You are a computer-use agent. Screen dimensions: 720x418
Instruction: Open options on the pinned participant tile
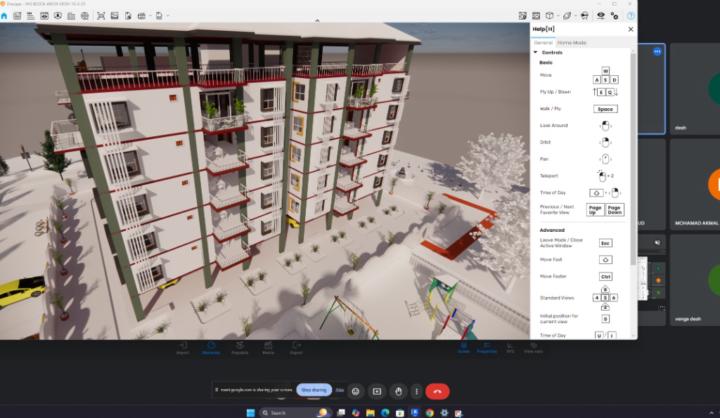tap(657, 51)
